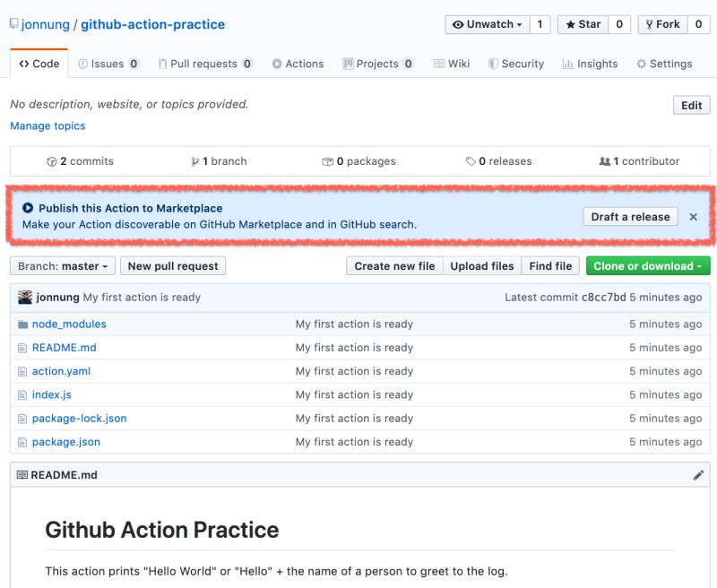Open packages via the package icon
This screenshot has height=588, width=717.
click(x=327, y=161)
